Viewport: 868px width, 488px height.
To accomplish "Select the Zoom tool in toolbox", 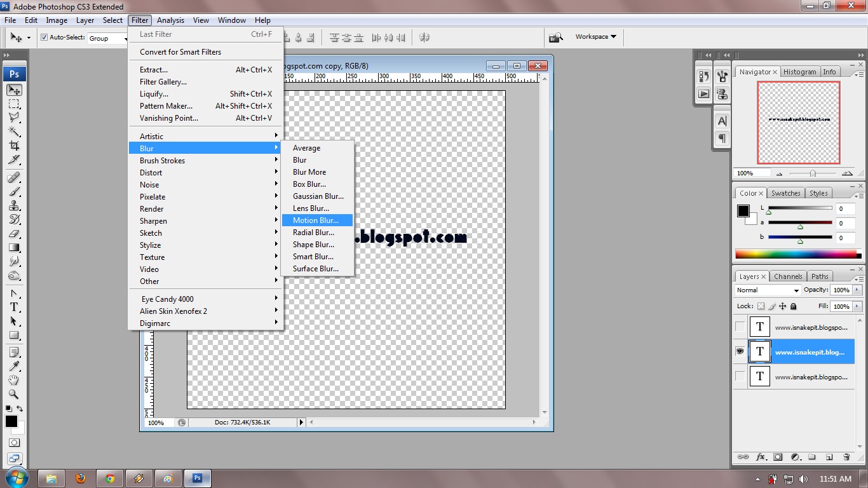I will pos(14,394).
